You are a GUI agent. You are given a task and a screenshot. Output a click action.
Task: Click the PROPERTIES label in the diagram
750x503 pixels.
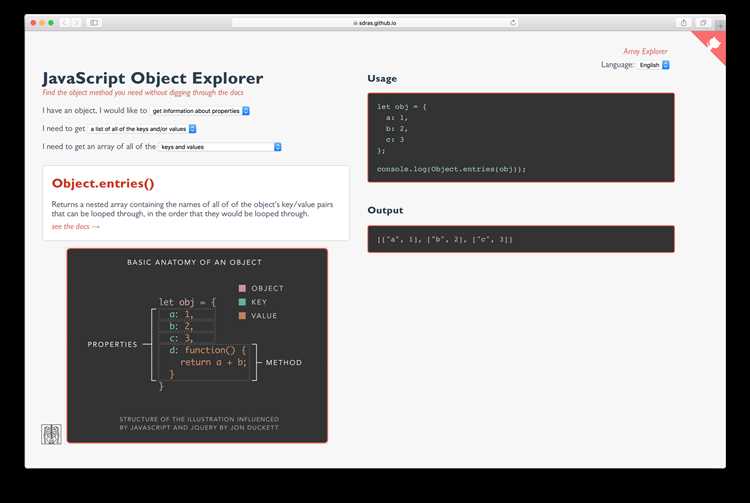(112, 344)
